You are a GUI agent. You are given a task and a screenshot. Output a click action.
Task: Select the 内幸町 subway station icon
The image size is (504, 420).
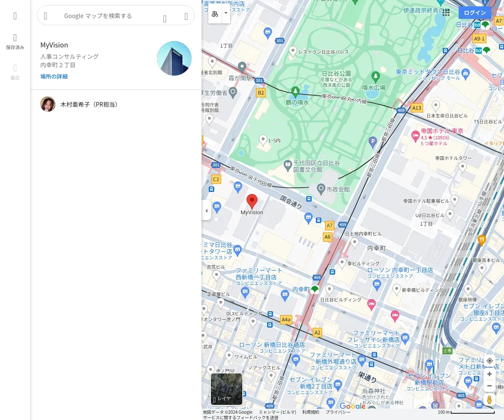point(315,289)
